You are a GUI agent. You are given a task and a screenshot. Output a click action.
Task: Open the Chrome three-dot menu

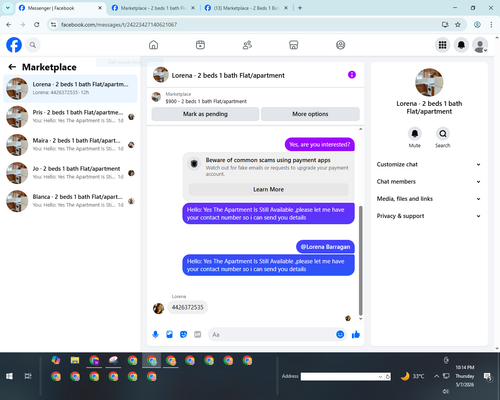click(491, 25)
